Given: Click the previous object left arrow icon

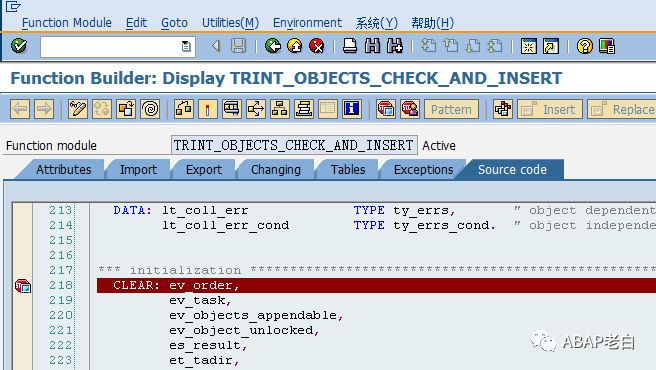Looking at the screenshot, I should pyautogui.click(x=20, y=109).
